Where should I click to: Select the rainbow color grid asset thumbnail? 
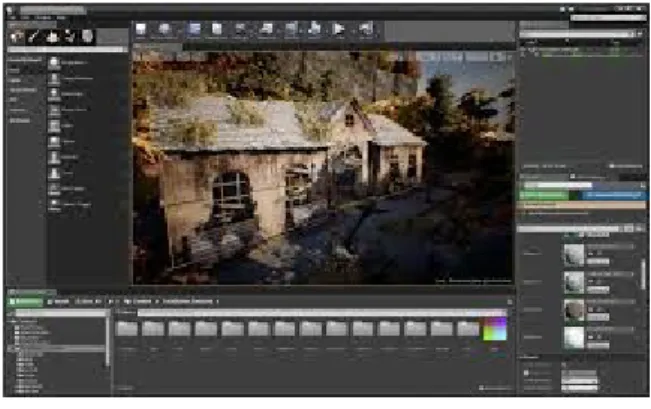pyautogui.click(x=495, y=330)
